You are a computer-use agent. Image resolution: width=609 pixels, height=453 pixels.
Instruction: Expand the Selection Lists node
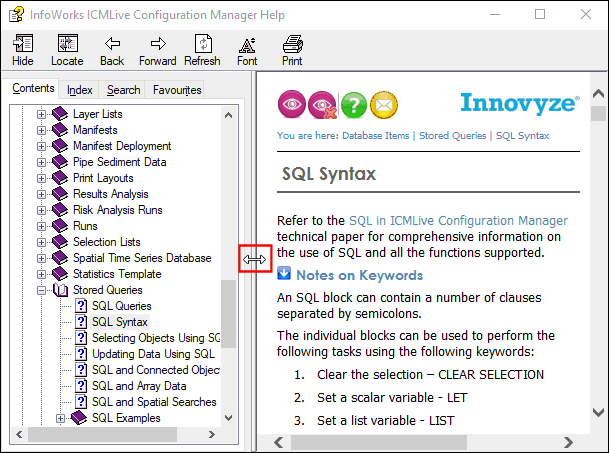(41, 242)
